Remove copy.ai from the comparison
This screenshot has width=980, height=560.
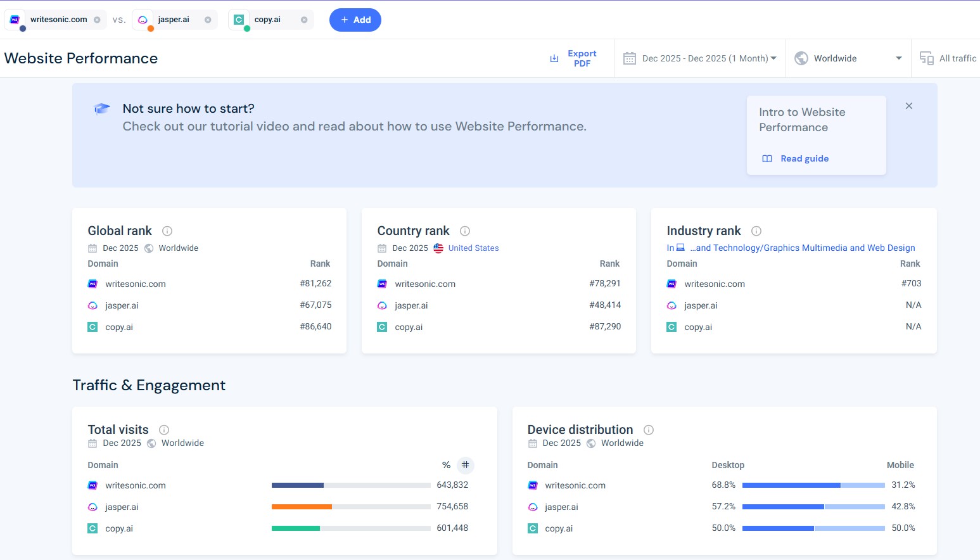click(x=303, y=19)
